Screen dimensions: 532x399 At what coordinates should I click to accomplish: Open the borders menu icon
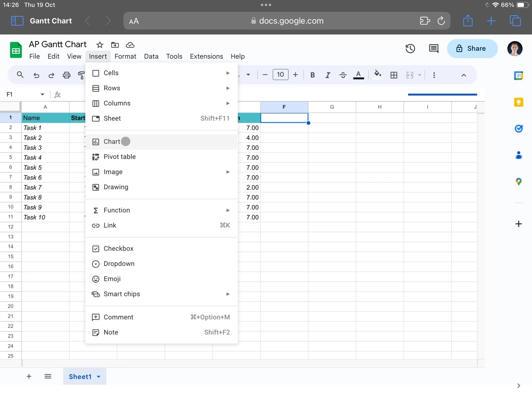(393, 75)
